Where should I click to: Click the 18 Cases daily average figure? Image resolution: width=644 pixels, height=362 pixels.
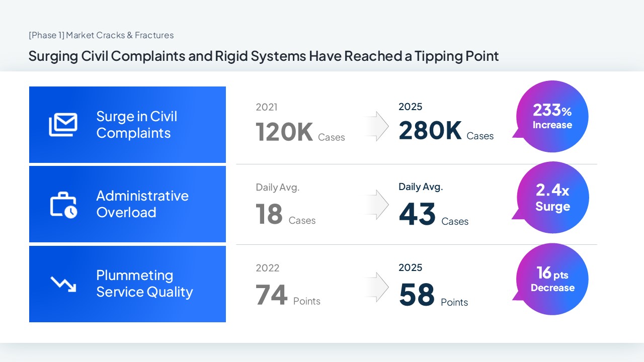point(285,215)
